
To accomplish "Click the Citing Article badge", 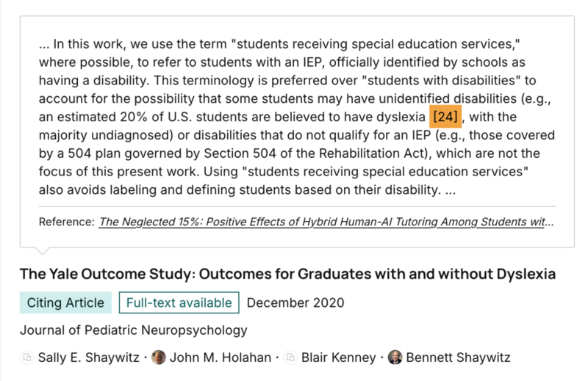I will point(65,302).
